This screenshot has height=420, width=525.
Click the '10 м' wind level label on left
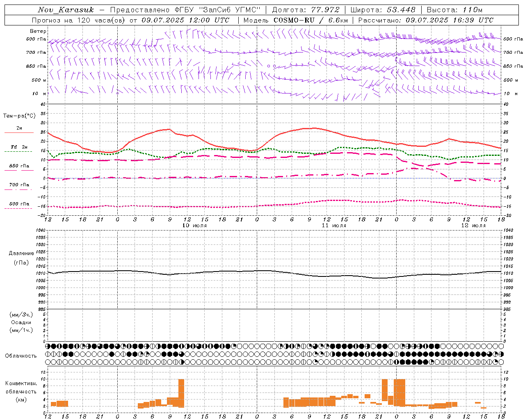[39, 94]
